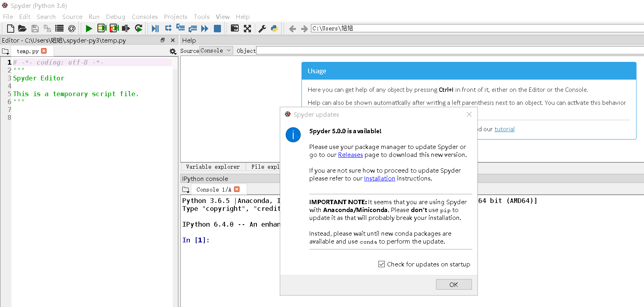This screenshot has width=644, height=307.
Task: Close the Spyder updates dialog
Action: (469, 114)
